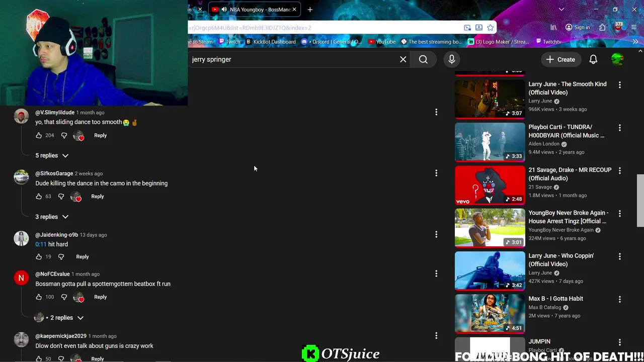Expand the 5 replies thread
Image resolution: width=644 pixels, height=362 pixels.
tap(51, 155)
